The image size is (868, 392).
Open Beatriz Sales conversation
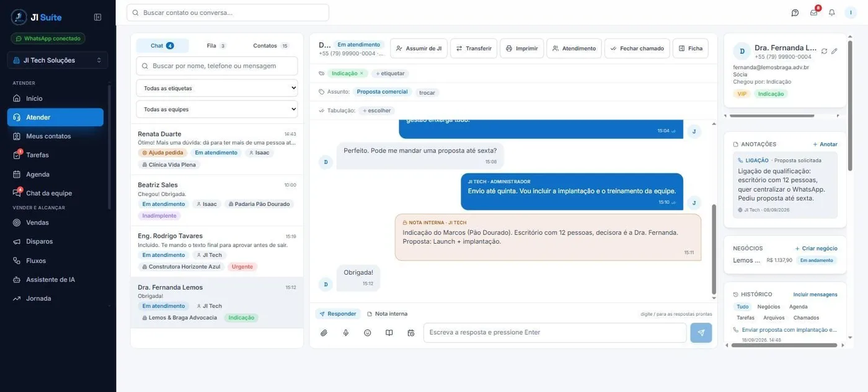217,200
